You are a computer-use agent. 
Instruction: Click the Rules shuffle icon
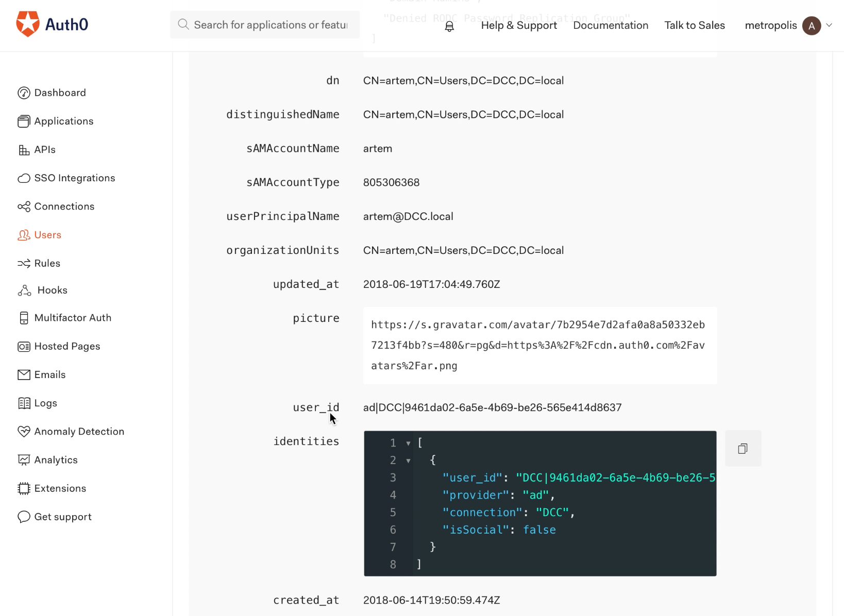pos(24,263)
